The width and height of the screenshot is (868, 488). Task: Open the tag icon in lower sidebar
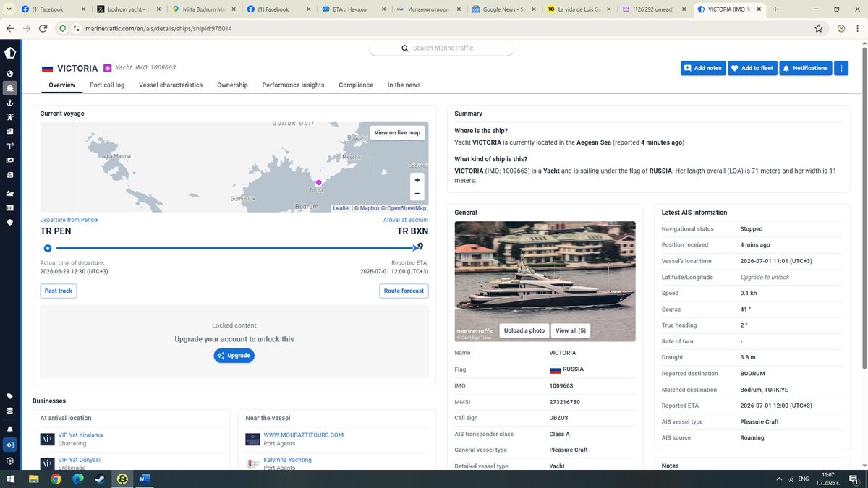(10, 396)
